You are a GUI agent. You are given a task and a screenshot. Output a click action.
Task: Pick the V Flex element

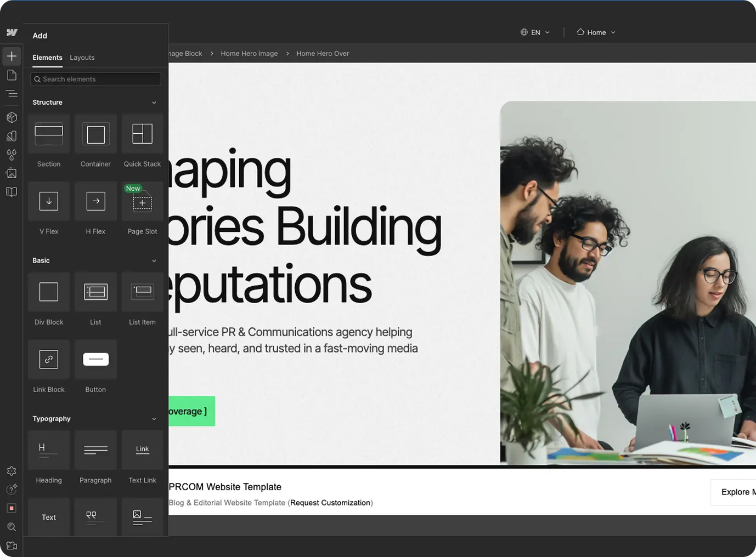click(x=49, y=208)
